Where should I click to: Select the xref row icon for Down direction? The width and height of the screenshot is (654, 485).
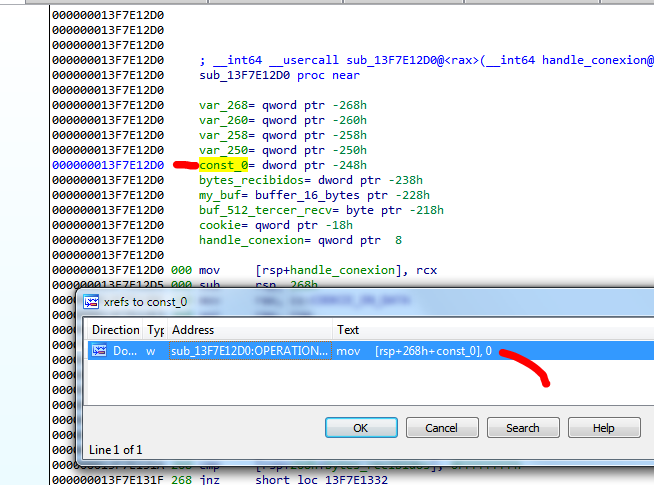pyautogui.click(x=99, y=351)
